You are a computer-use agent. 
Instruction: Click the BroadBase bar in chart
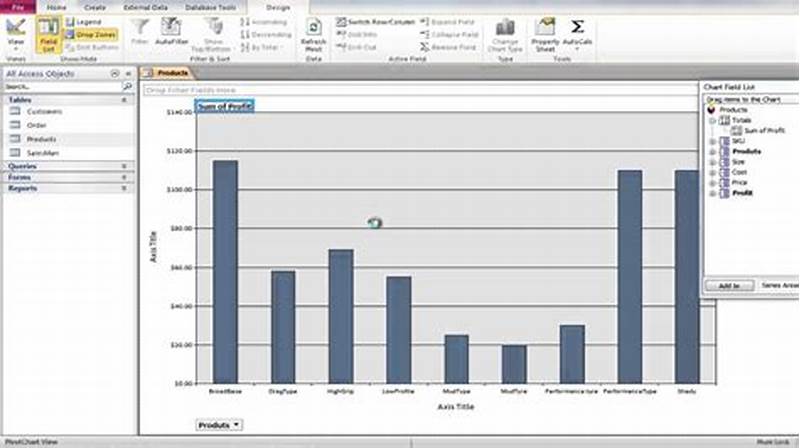coord(225,272)
